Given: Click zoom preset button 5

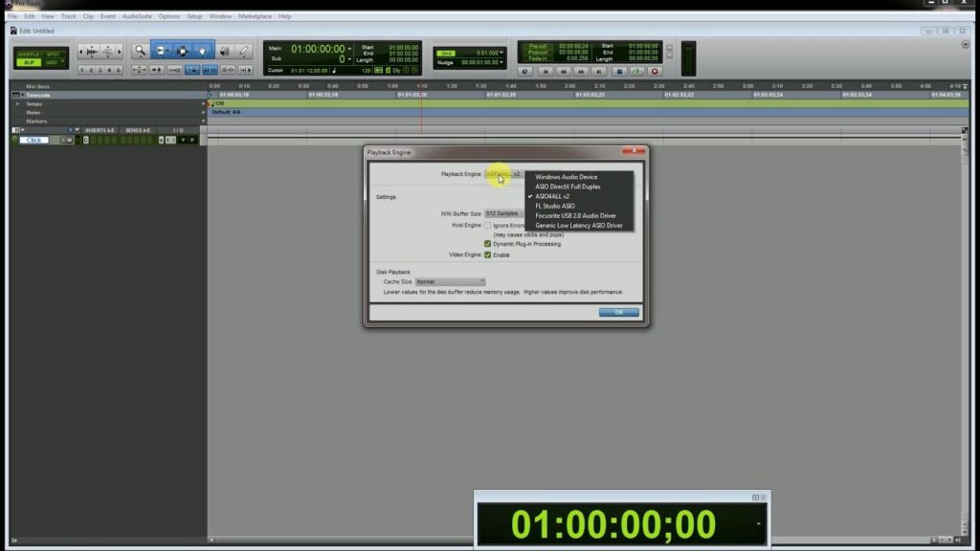Looking at the screenshot, I should 118,70.
